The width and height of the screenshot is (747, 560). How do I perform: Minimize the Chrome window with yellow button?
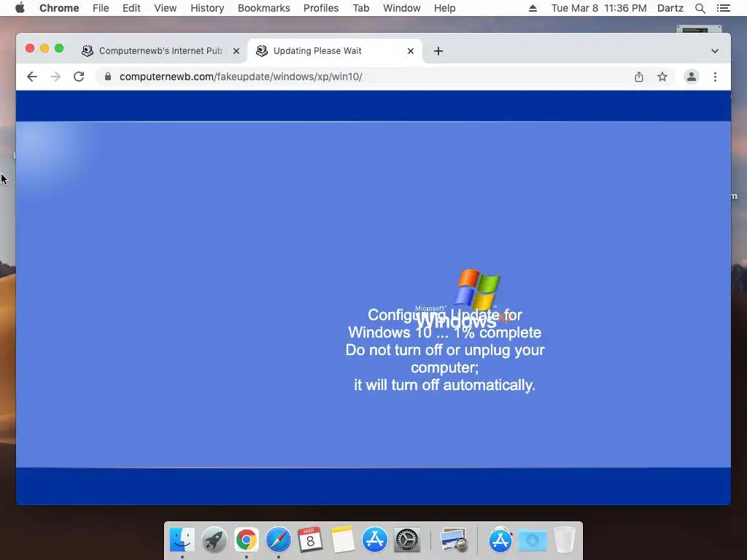pos(44,48)
